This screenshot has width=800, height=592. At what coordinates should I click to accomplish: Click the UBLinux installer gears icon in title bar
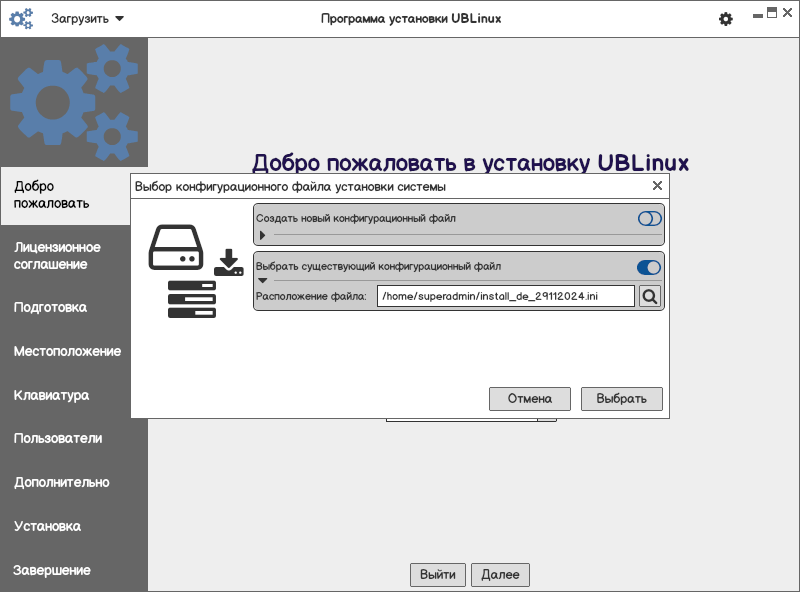point(21,19)
